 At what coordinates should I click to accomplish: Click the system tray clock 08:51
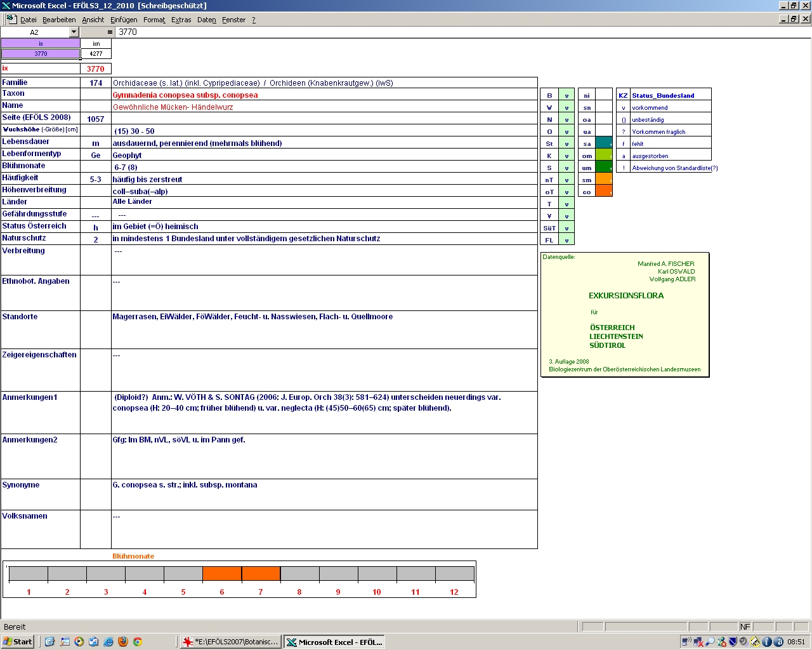pos(796,642)
